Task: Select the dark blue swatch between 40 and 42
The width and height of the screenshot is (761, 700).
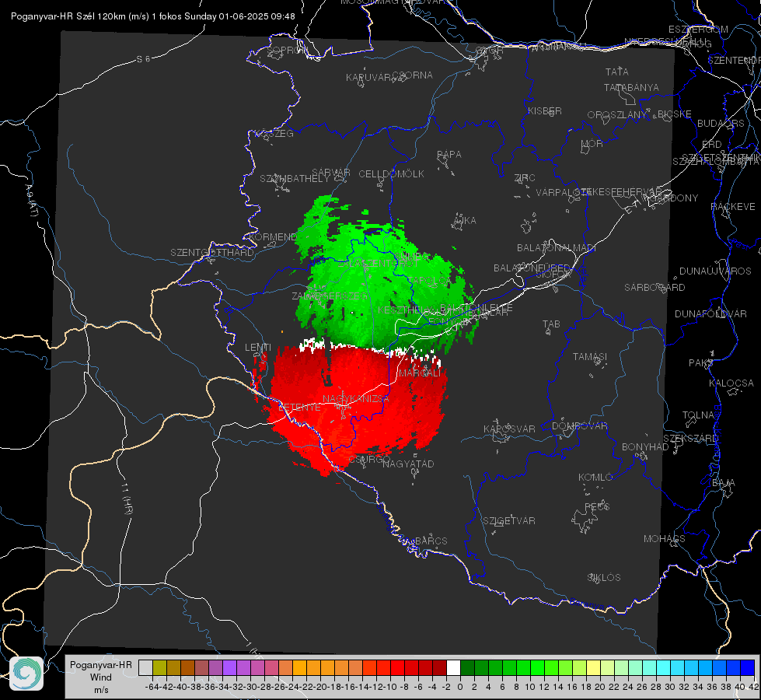Action: coord(748,667)
